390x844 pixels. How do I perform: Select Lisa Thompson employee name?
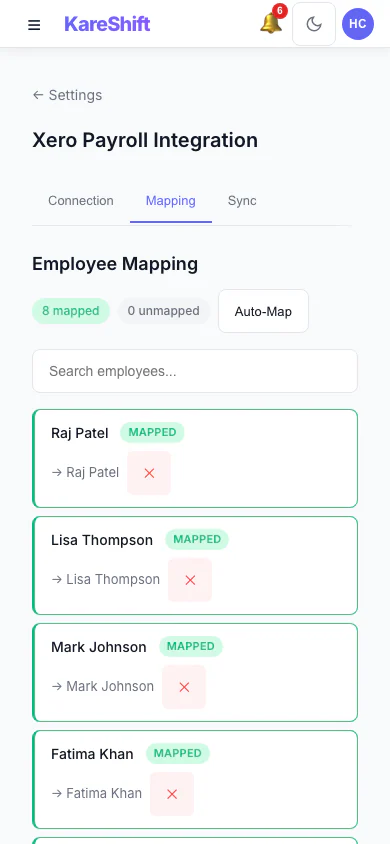tap(102, 540)
